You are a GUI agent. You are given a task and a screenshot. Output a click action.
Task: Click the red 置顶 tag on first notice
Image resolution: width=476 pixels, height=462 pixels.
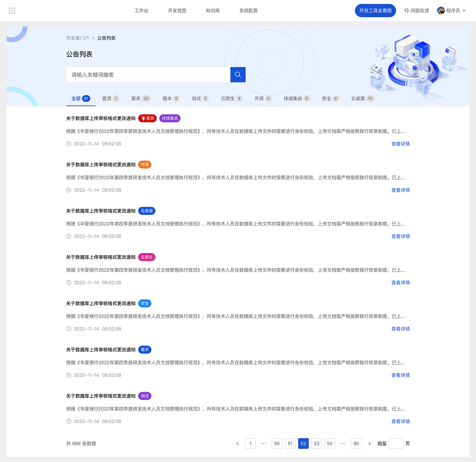148,119
